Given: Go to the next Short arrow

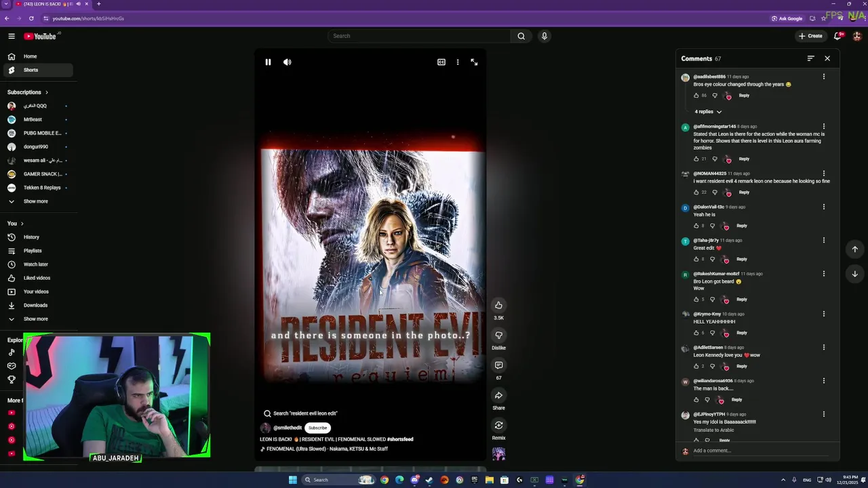Looking at the screenshot, I should pos(854,274).
